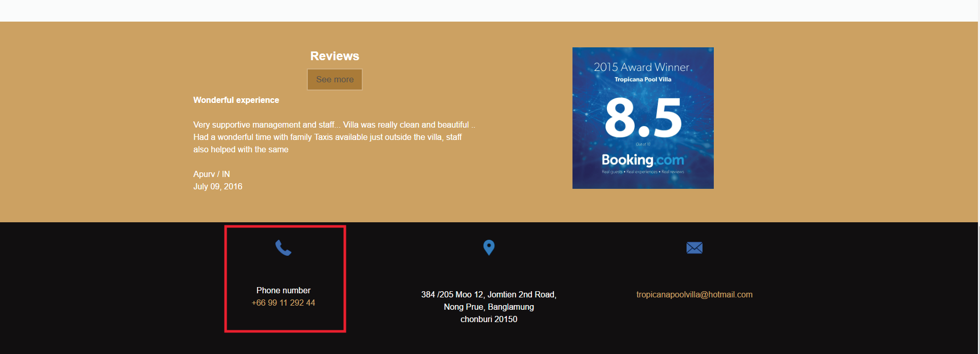The height and width of the screenshot is (354, 980).
Task: Click the July 09, 2016 review date
Action: pyautogui.click(x=218, y=187)
